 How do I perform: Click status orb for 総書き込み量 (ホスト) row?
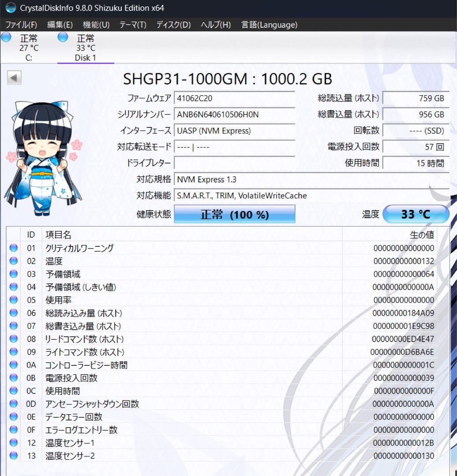pyautogui.click(x=13, y=326)
